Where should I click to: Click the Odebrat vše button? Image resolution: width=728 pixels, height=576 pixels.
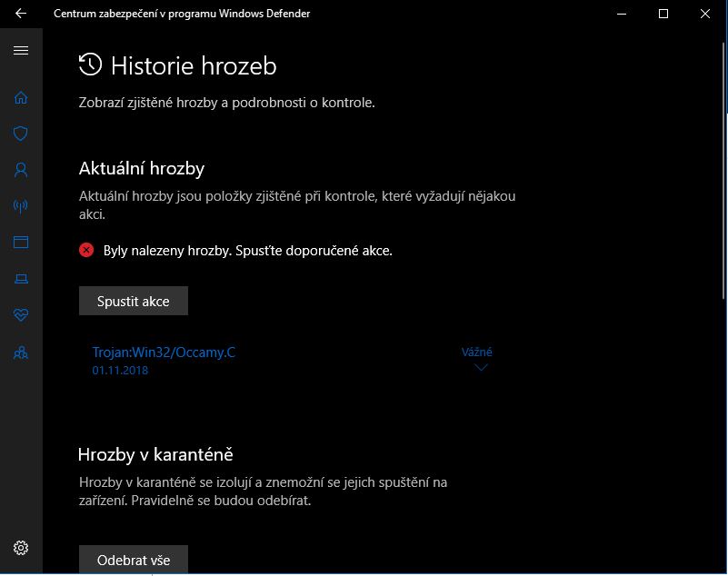[134, 560]
